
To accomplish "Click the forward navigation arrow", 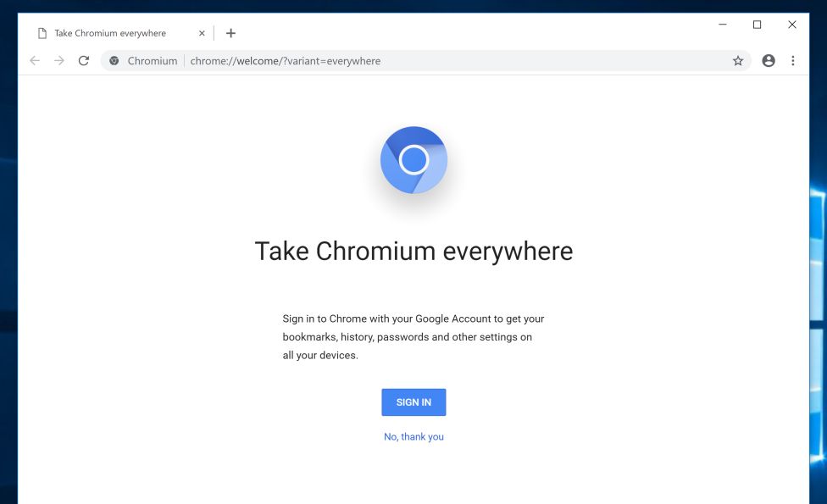I will pos(58,60).
